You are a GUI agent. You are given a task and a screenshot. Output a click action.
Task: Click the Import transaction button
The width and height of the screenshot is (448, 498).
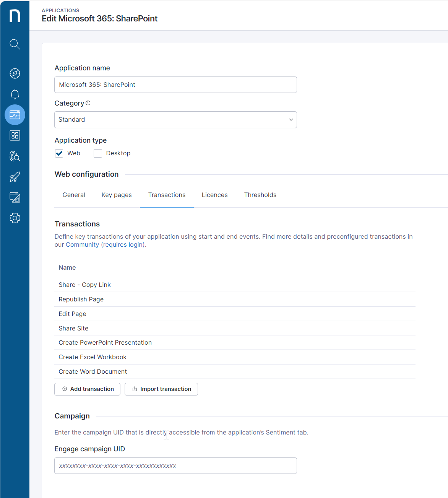[161, 389]
